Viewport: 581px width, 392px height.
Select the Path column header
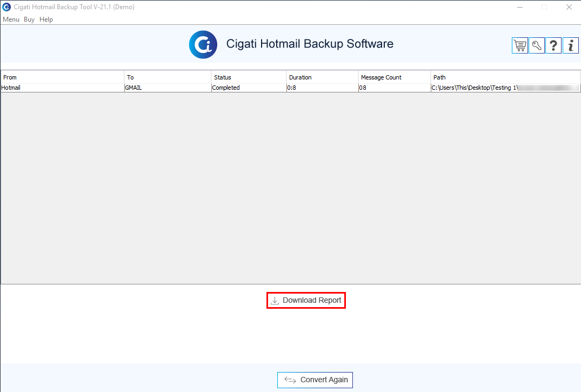505,77
